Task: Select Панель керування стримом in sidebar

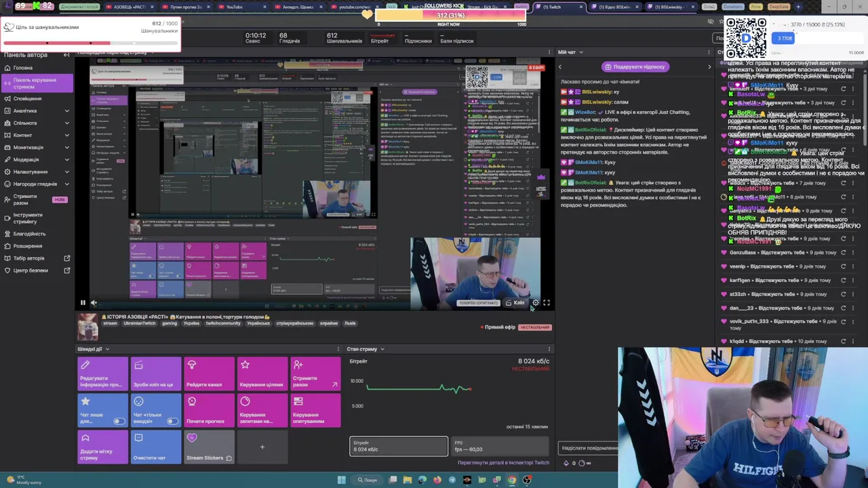Action: 37,83
